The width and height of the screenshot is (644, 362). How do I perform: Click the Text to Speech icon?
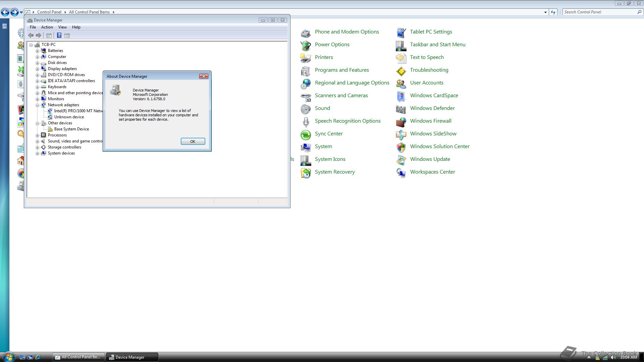pyautogui.click(x=401, y=58)
